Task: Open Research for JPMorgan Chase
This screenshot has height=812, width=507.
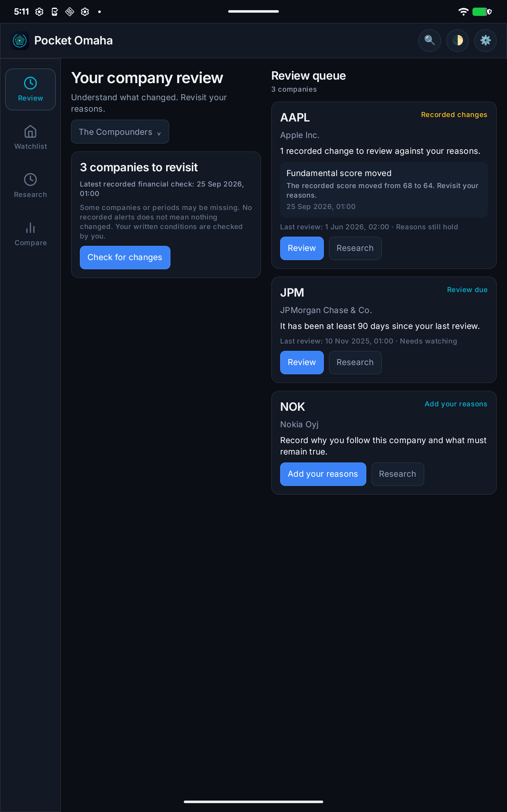Action: tap(355, 362)
